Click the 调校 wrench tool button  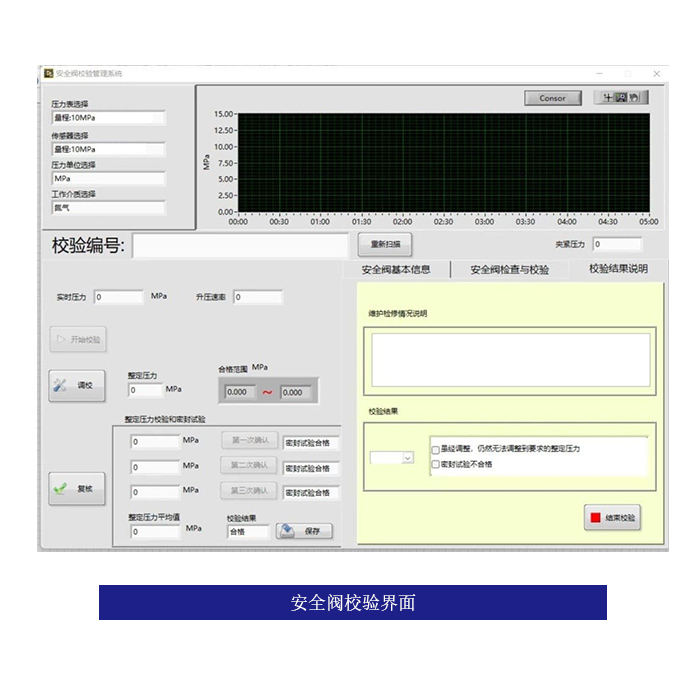pyautogui.click(x=76, y=385)
